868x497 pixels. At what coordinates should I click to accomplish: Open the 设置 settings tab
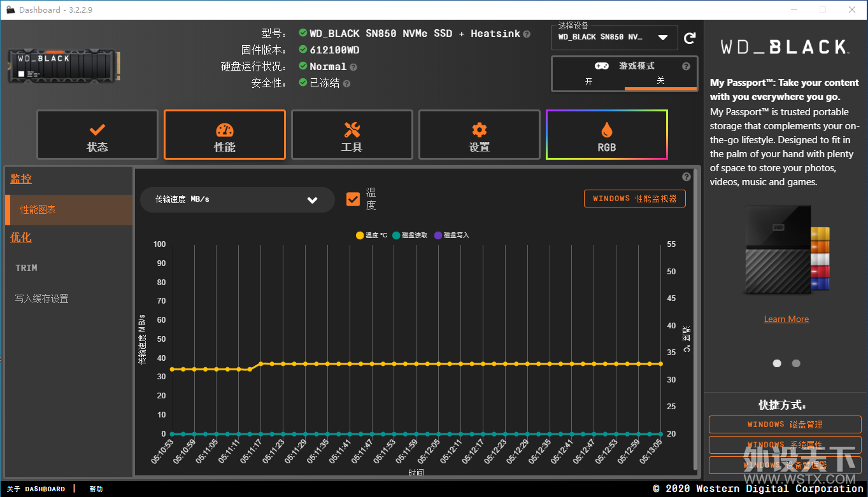[x=480, y=135]
